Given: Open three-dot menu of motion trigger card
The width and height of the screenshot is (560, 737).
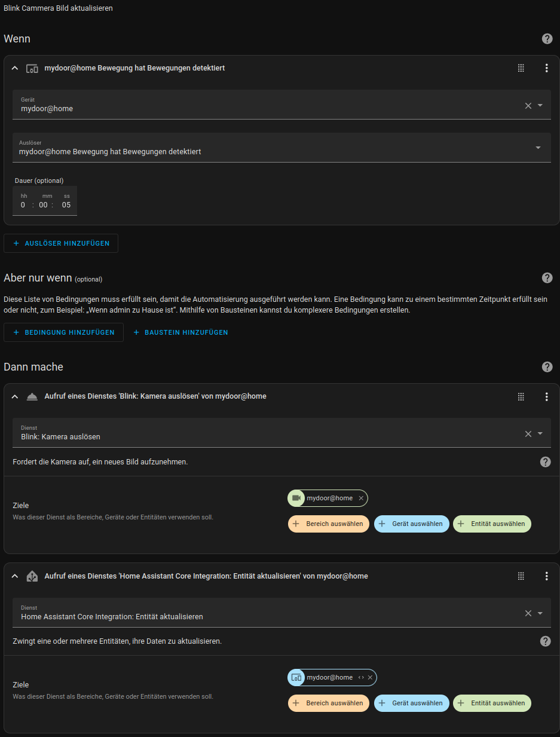Looking at the screenshot, I should point(546,68).
